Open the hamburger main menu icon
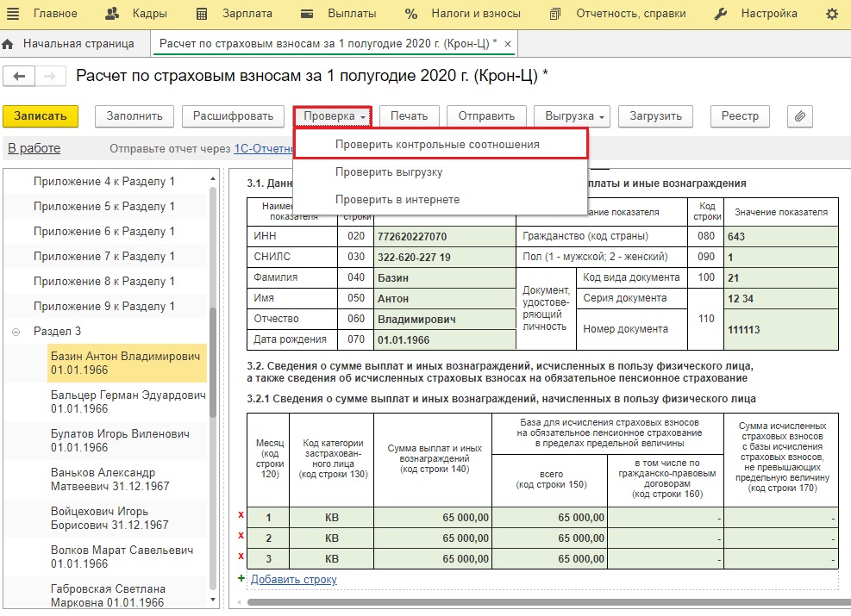 (x=12, y=14)
